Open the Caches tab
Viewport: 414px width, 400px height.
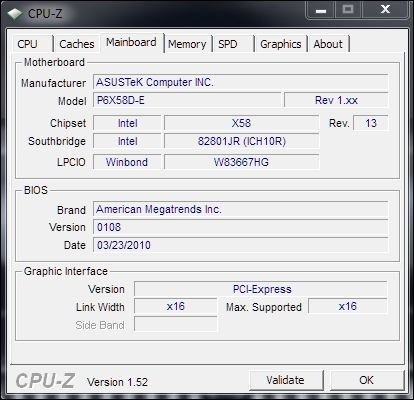coord(77,44)
